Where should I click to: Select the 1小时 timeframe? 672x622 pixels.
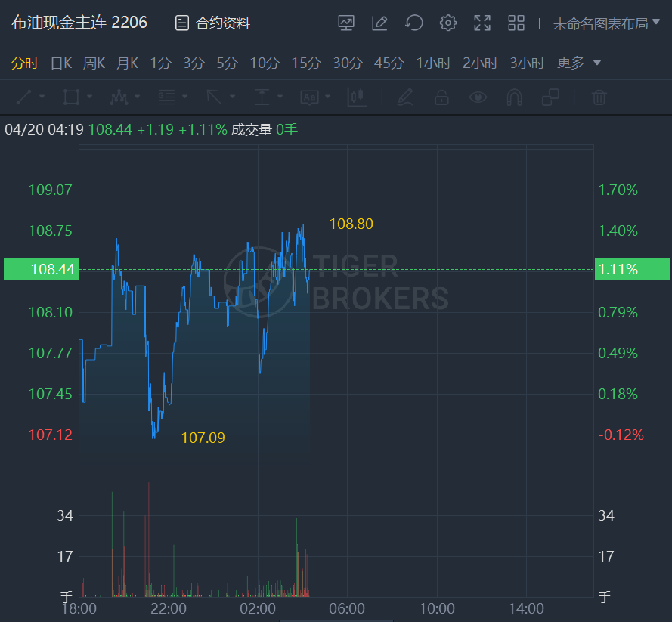pyautogui.click(x=433, y=63)
